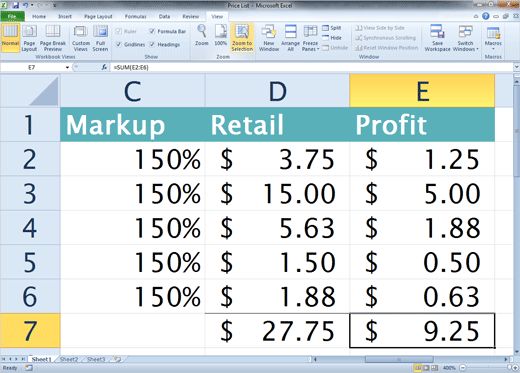This screenshot has height=373, width=520.
Task: Open the Zoom magnifier dialog
Action: tap(202, 35)
